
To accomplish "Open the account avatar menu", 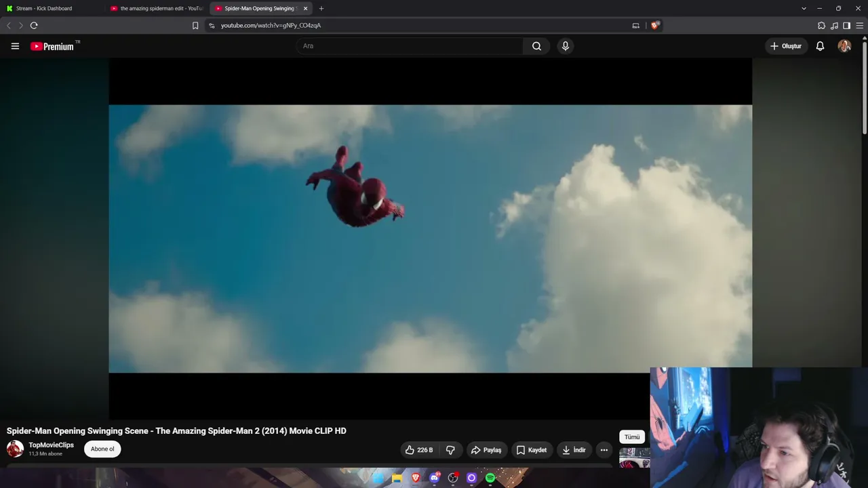I will 844,46.
